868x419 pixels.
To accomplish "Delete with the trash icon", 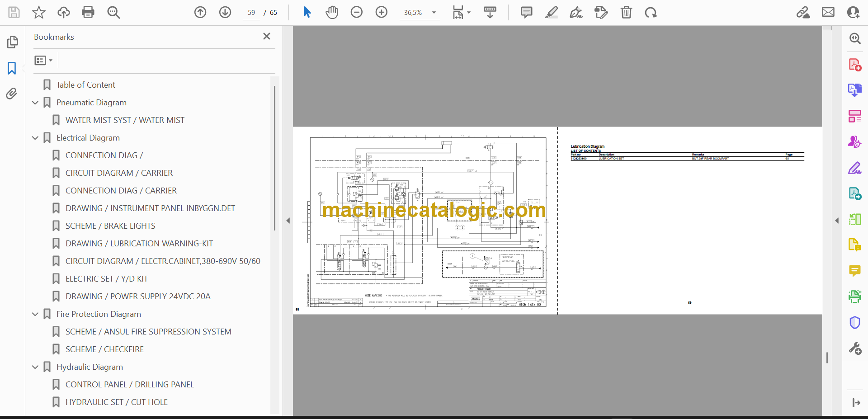I will (626, 12).
